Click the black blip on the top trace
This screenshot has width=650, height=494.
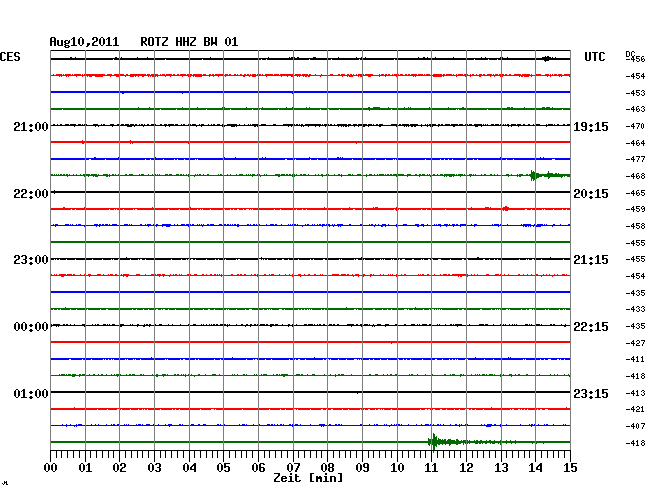click(x=548, y=59)
